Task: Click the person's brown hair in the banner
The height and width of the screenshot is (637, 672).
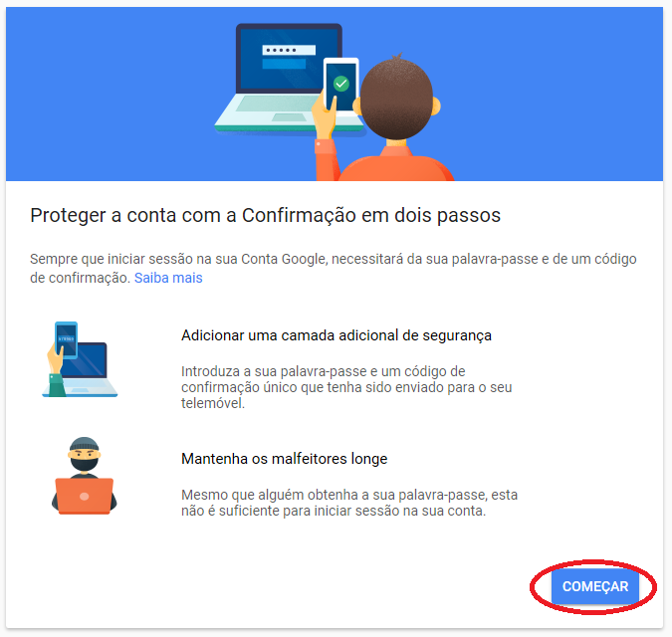Action: 396,97
